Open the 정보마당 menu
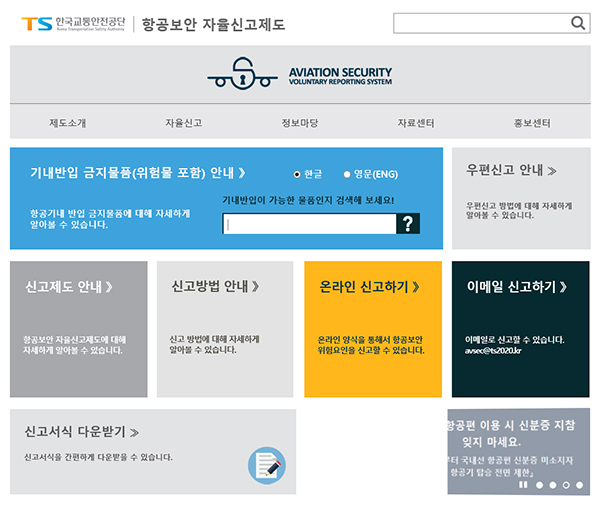Screen dimensions: 600x506 pos(299,123)
